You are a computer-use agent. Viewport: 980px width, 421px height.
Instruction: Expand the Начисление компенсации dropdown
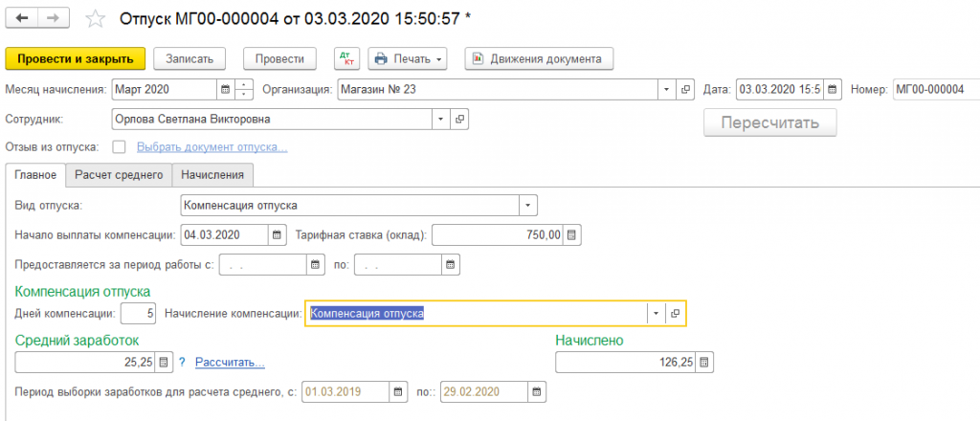[x=656, y=314]
